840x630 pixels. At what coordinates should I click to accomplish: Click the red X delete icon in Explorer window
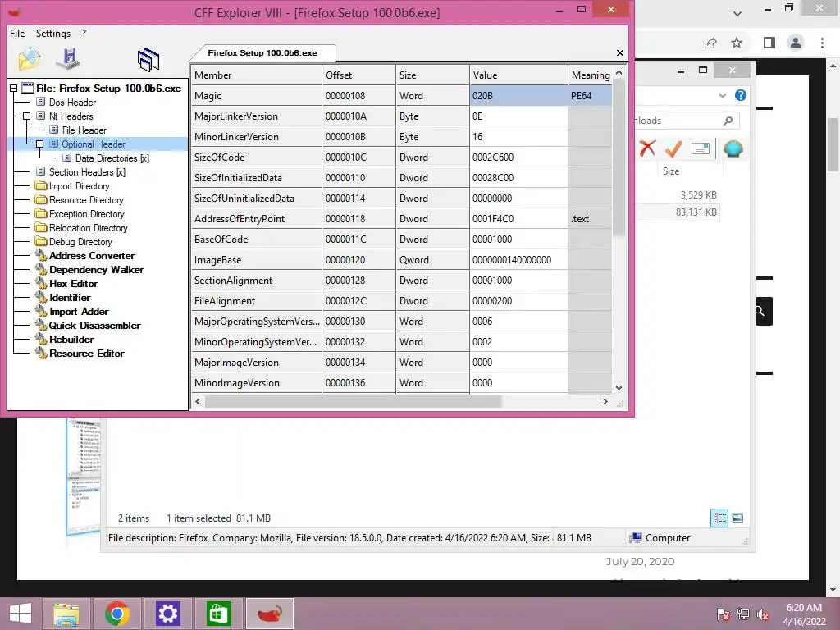coord(648,148)
